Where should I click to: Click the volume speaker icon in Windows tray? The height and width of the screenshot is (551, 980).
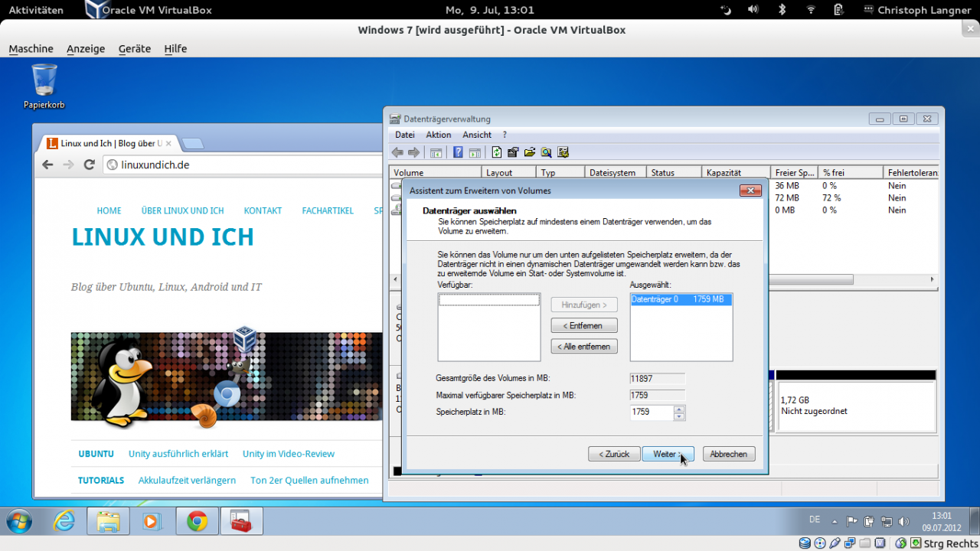[903, 521]
